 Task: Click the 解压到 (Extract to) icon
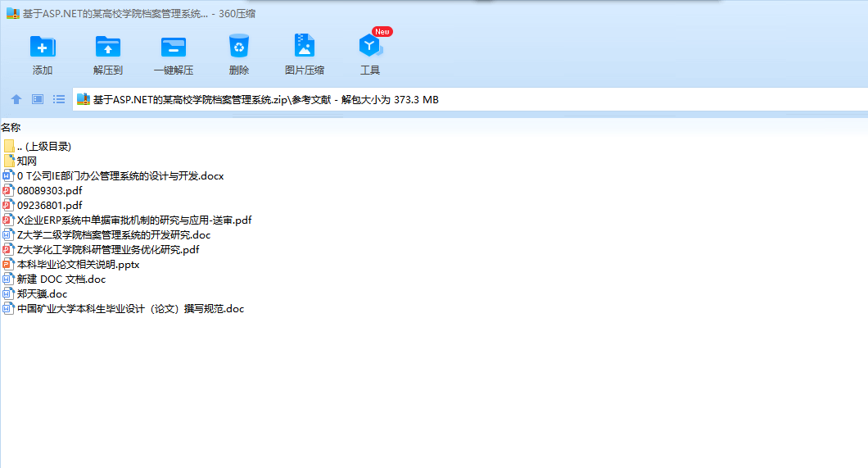click(108, 47)
